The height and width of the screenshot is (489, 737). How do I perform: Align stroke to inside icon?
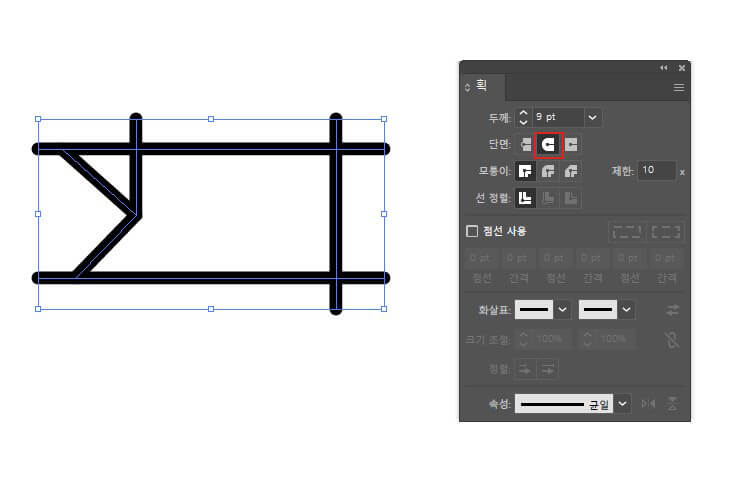548,198
